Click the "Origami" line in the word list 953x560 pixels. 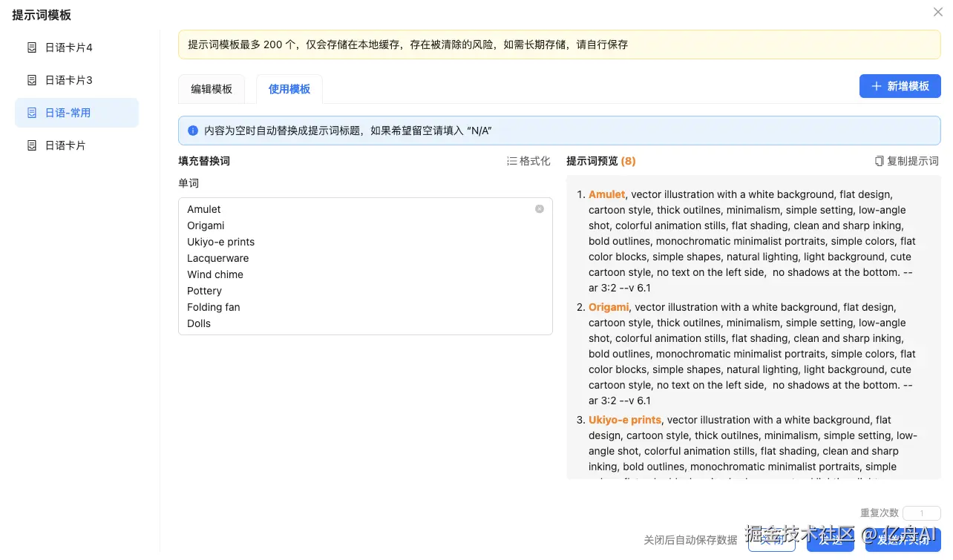(x=206, y=225)
